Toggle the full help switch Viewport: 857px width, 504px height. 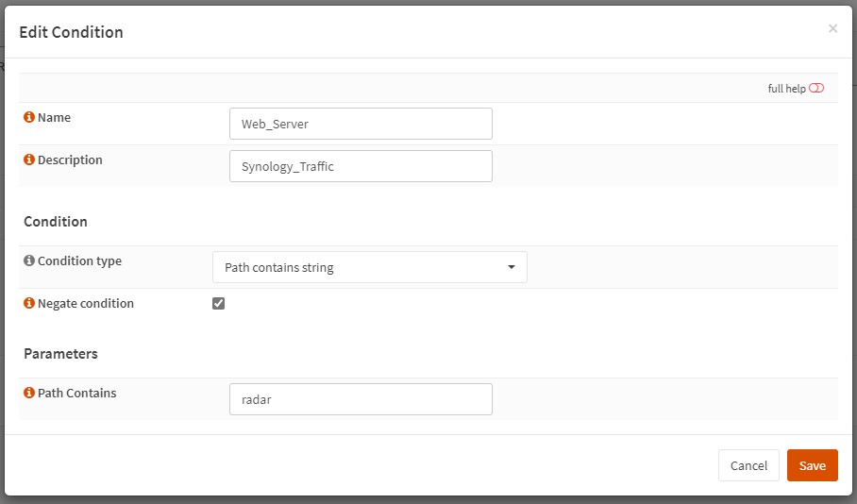click(x=816, y=88)
